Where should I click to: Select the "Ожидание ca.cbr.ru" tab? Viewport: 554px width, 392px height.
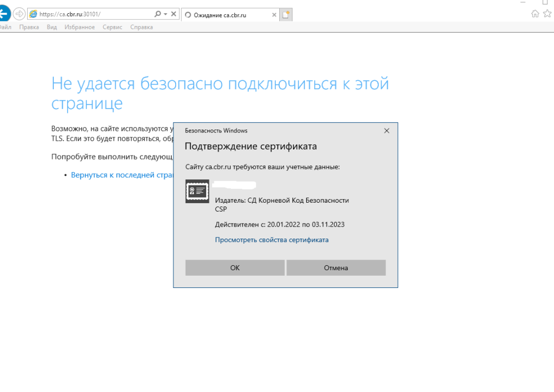[229, 15]
